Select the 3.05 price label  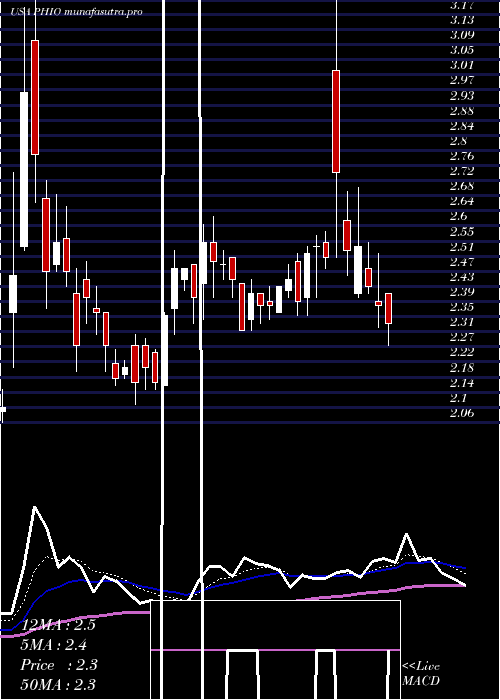[462, 50]
